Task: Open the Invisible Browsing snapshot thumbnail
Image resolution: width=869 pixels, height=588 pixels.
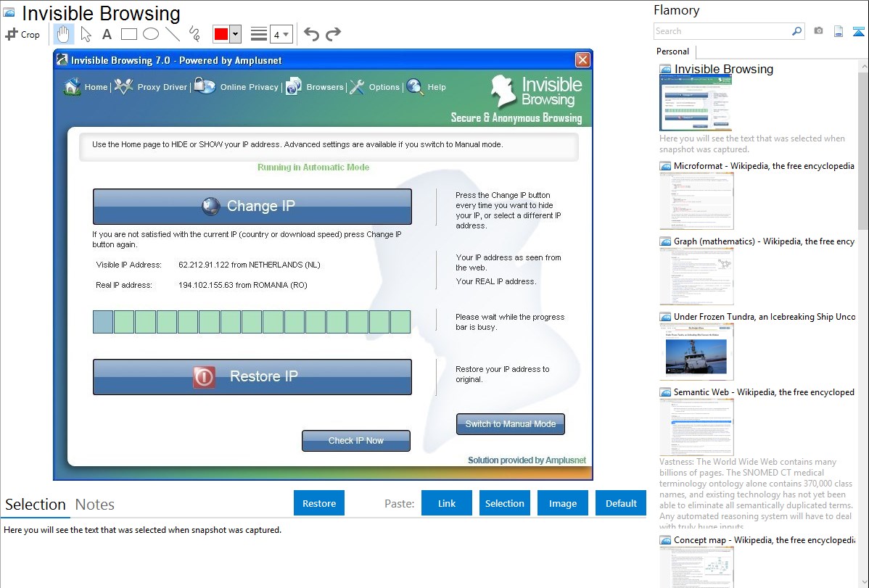Action: pos(696,103)
